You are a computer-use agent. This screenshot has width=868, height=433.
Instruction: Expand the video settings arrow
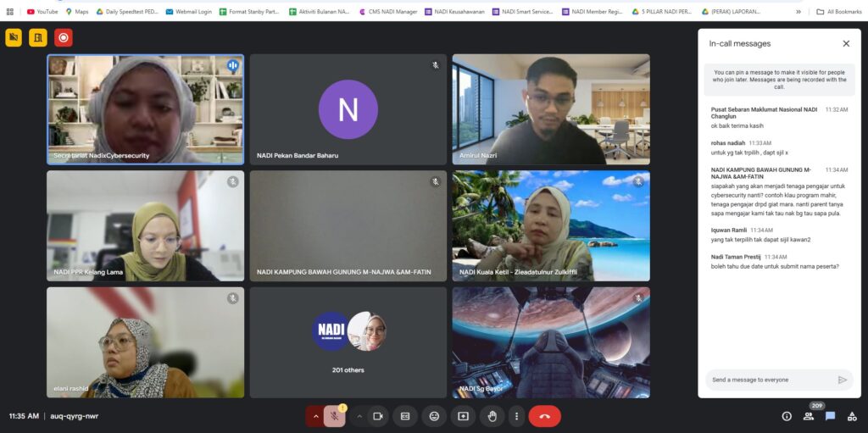359,416
